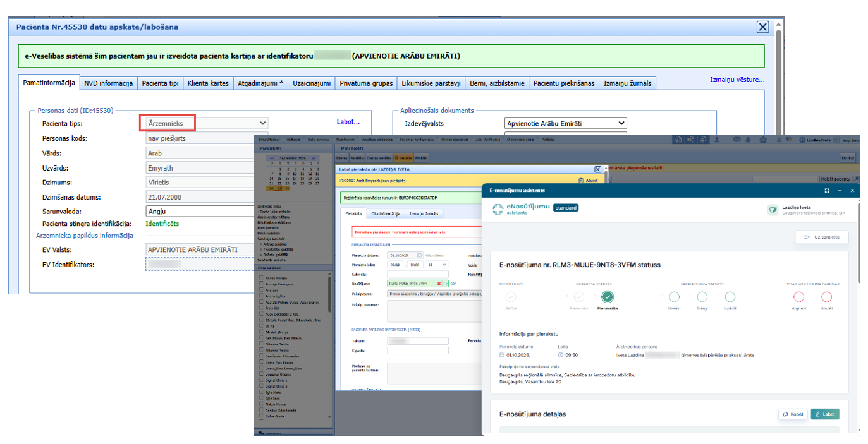Click the Kopēt button in E-nosūtījuma detaļas
The height and width of the screenshot is (444, 868).
[x=793, y=414]
